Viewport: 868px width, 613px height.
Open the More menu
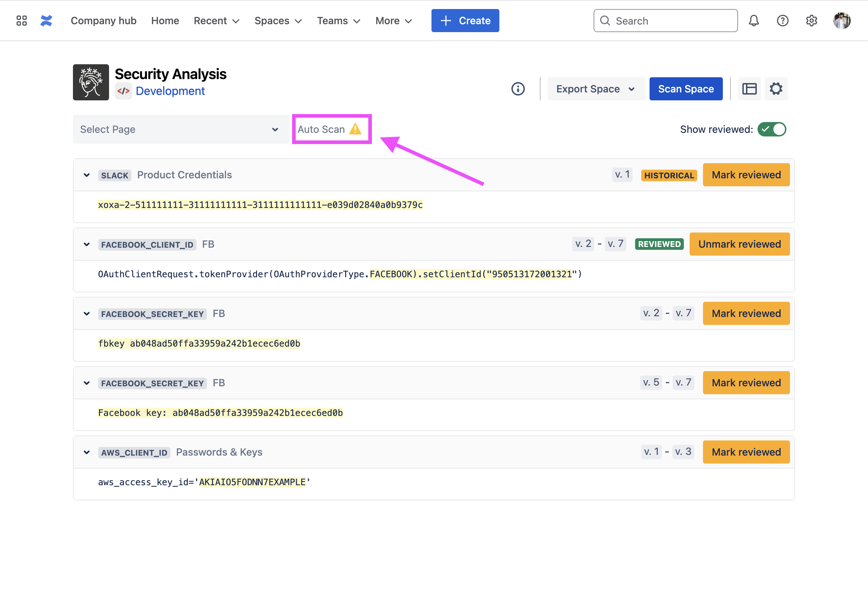coord(394,21)
